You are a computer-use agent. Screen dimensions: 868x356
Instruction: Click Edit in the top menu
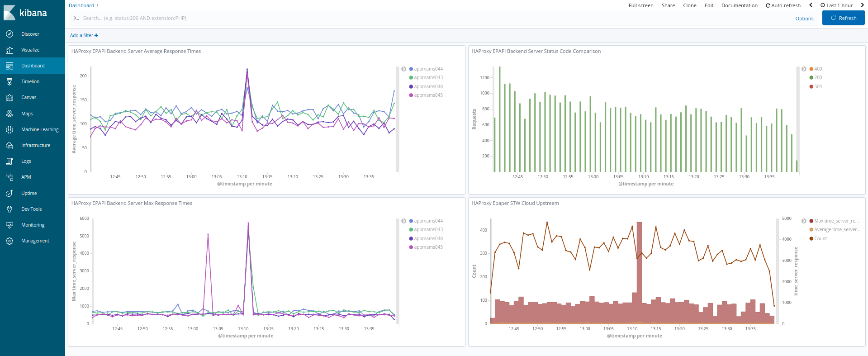709,5
